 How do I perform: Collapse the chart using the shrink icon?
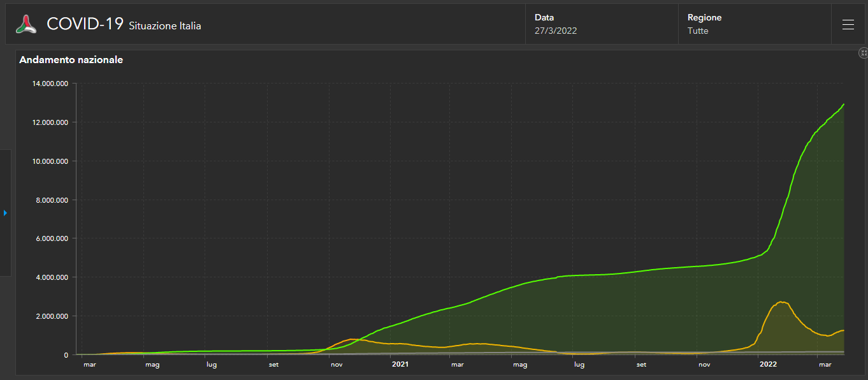tap(863, 53)
